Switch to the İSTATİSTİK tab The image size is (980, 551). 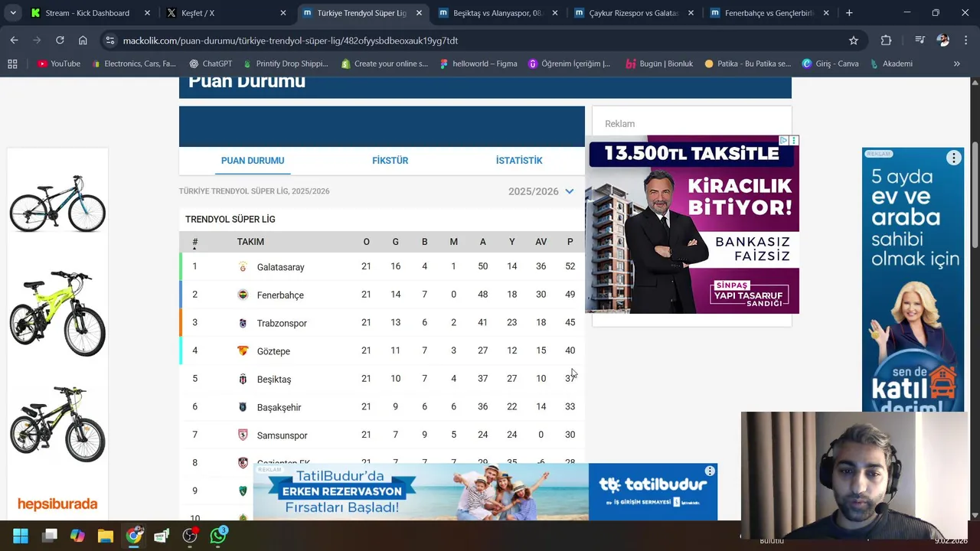pyautogui.click(x=519, y=161)
